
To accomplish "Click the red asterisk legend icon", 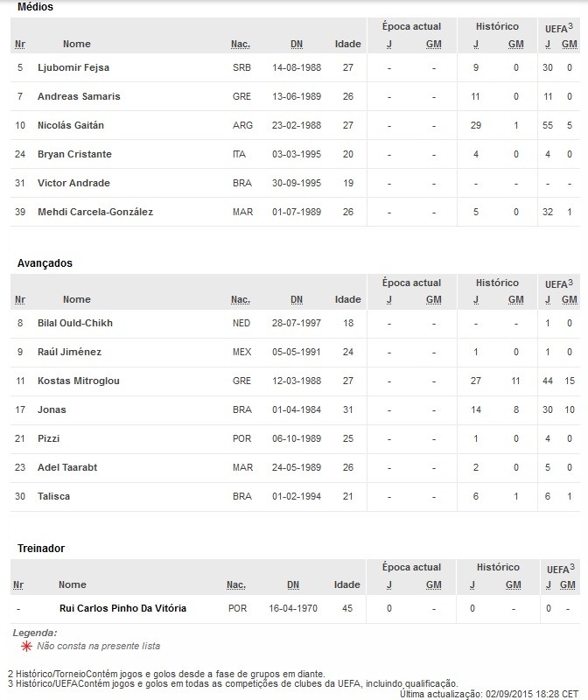I will (24, 646).
